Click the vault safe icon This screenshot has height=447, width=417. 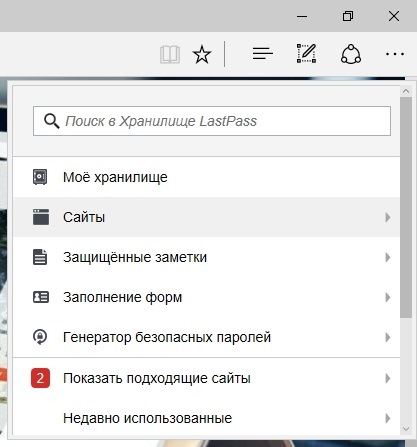tap(40, 177)
